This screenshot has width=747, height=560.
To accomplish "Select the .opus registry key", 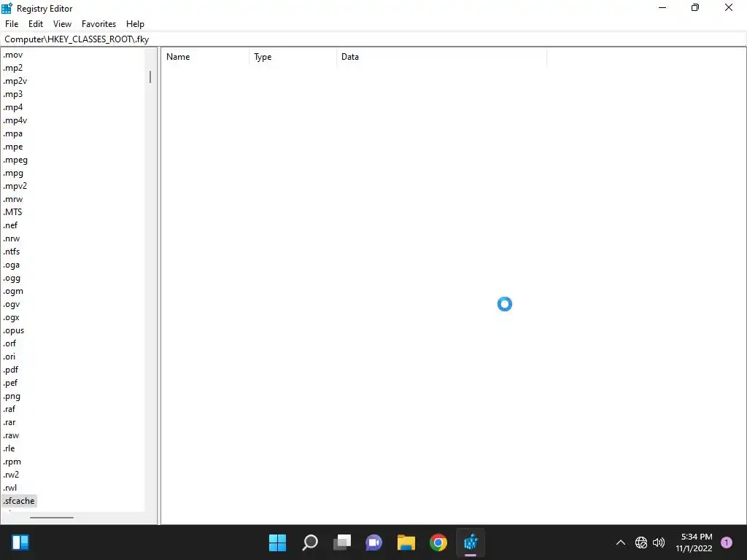I will (13, 330).
